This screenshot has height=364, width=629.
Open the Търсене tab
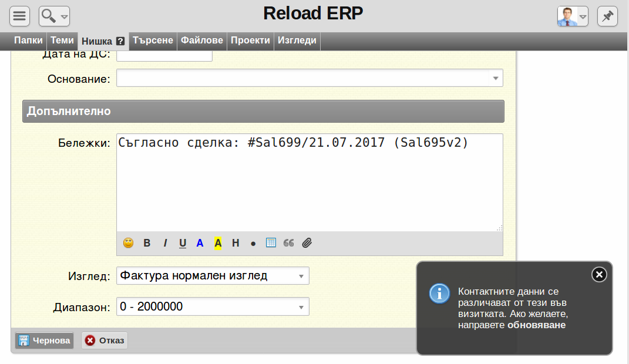click(x=153, y=41)
